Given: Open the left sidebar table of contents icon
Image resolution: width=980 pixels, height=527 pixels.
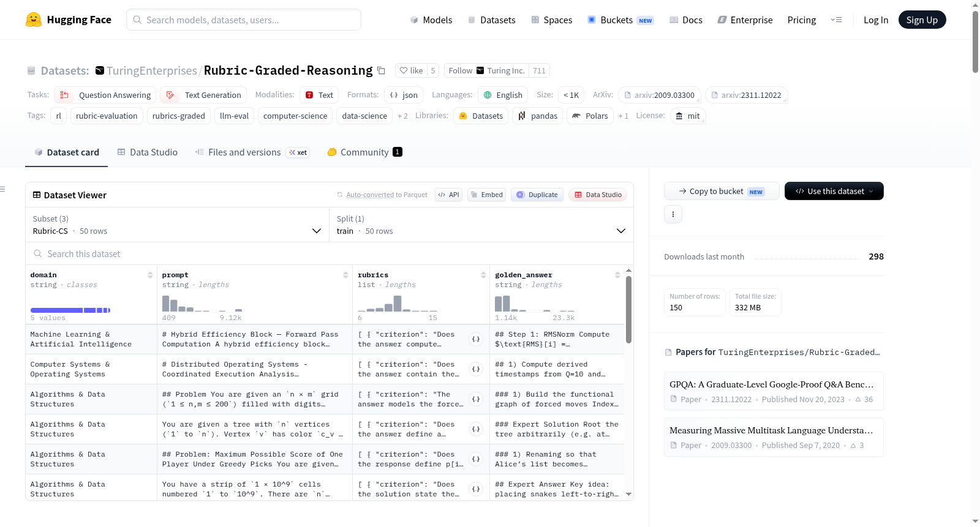Looking at the screenshot, I should (3, 189).
